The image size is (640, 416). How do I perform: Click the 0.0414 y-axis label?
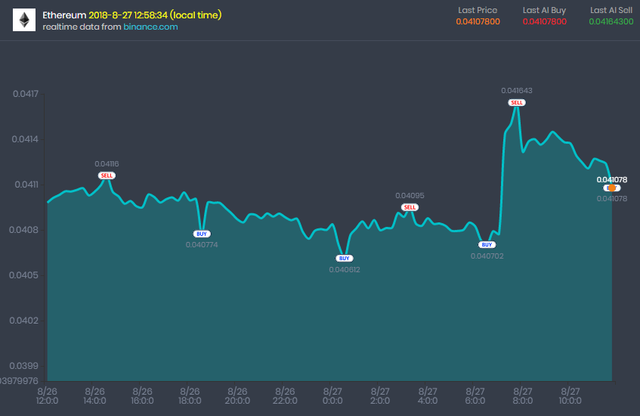pos(25,139)
